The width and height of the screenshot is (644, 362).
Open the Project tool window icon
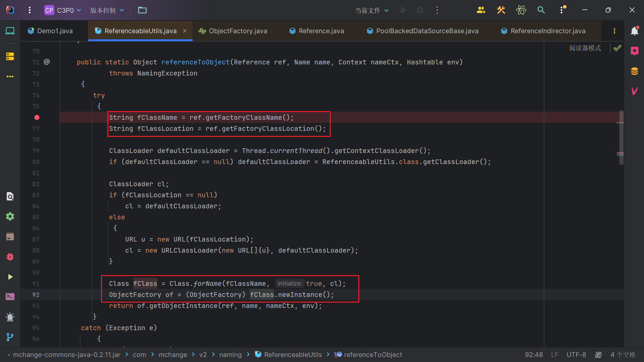coord(10,31)
